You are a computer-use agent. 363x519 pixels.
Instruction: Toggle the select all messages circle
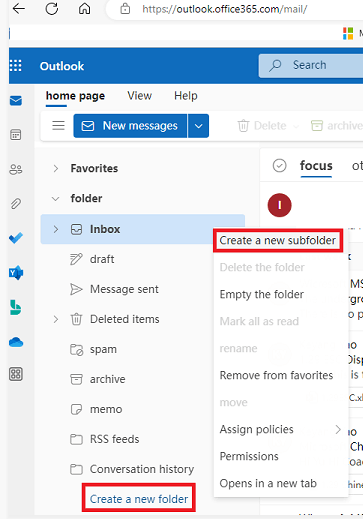pos(279,165)
